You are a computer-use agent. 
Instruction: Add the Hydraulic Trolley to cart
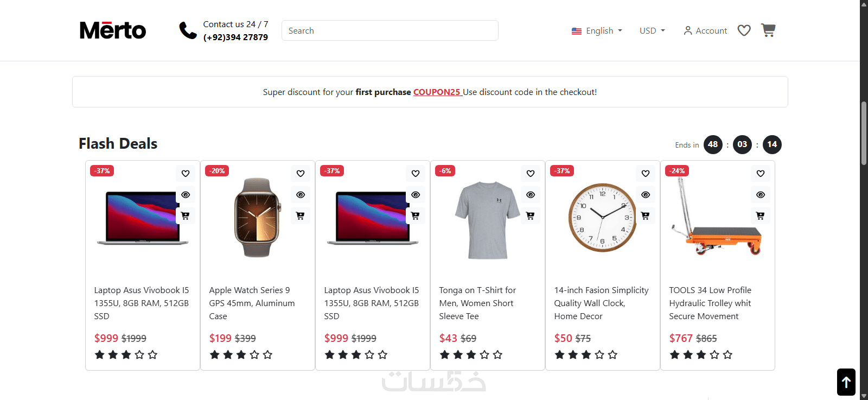[760, 216]
